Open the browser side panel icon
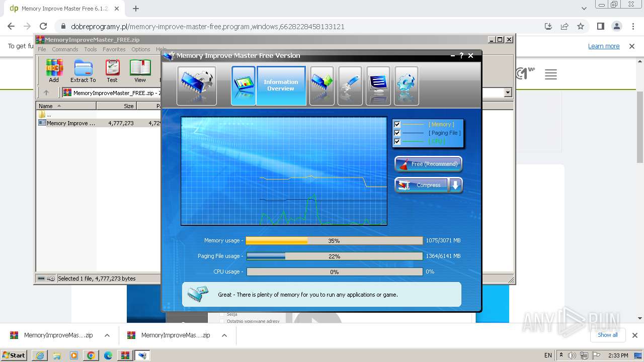 coord(601,27)
